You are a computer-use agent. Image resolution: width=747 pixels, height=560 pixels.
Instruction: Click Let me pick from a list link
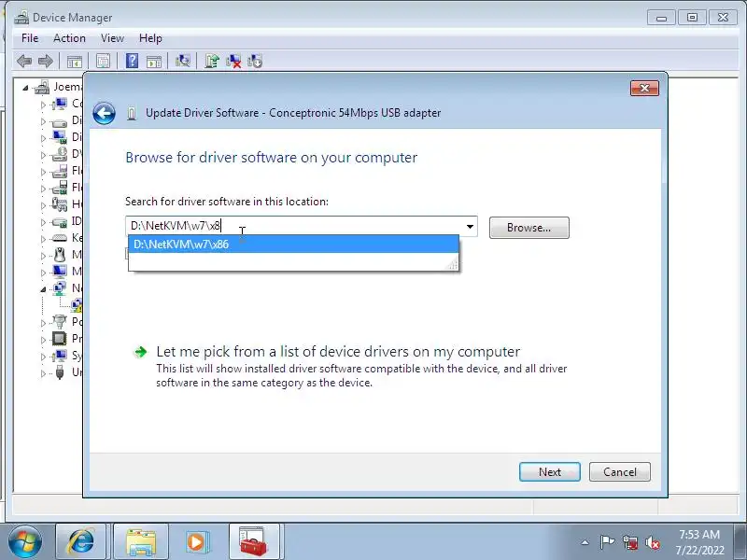(338, 352)
